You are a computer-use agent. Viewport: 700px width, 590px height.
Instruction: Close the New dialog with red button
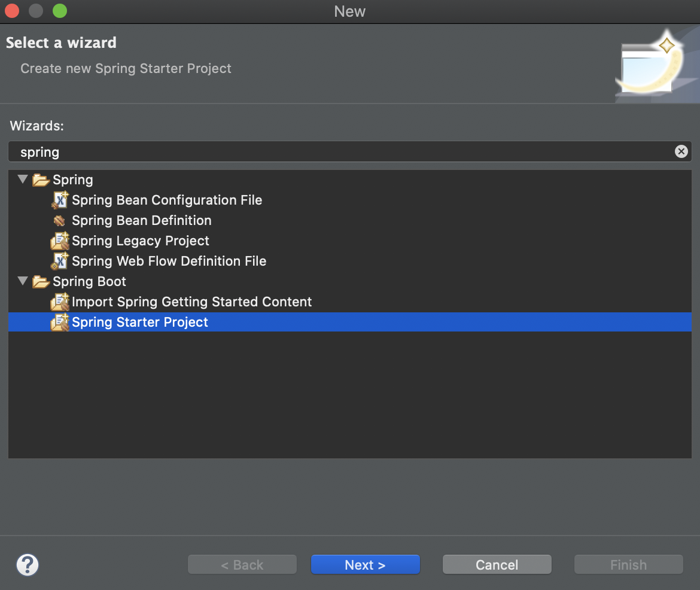12,11
